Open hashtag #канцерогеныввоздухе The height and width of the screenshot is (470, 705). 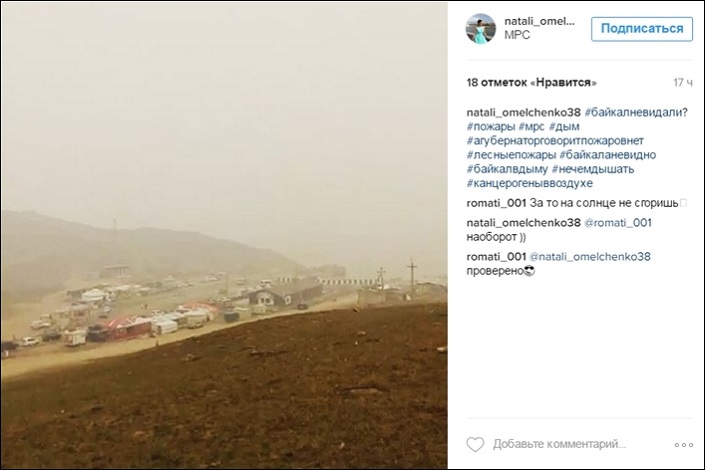pos(530,184)
